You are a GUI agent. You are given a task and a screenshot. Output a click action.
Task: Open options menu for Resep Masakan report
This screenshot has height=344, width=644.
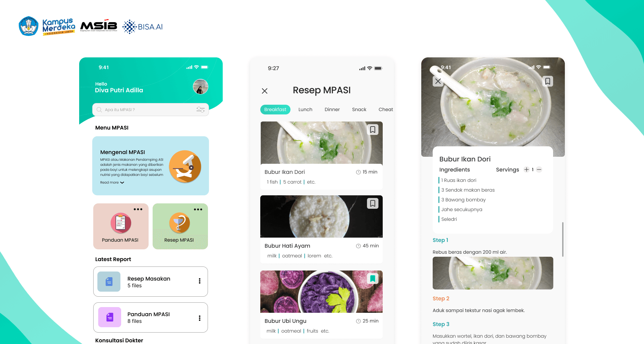pos(200,281)
